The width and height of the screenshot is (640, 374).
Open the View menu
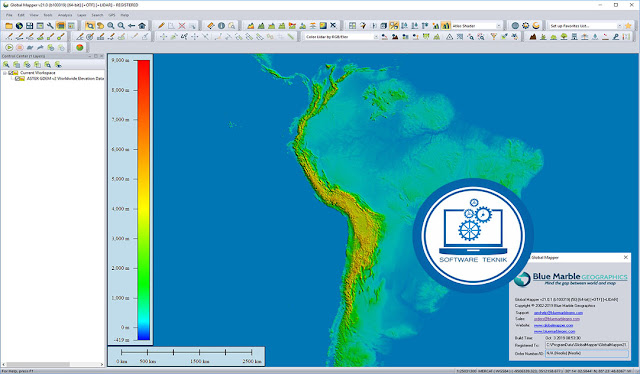click(x=34, y=15)
